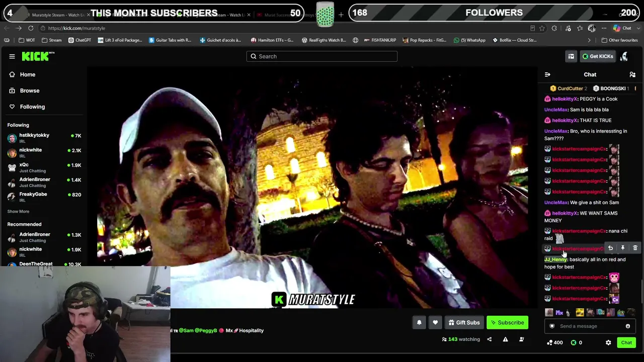
Task: Open hstikkytokky's channel in Following list
Action: 44,138
